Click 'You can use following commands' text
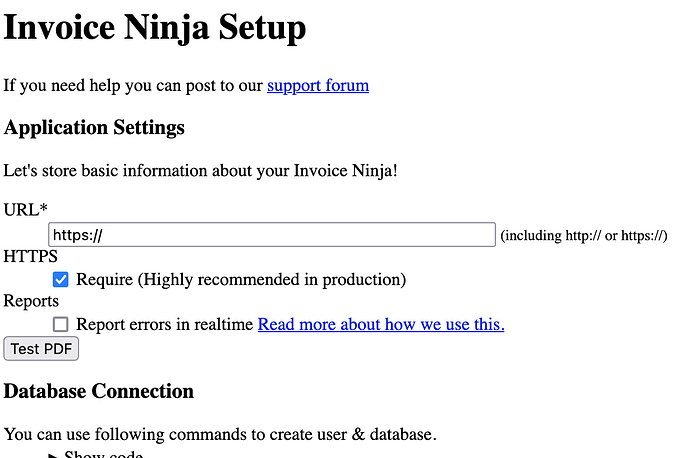 220,434
